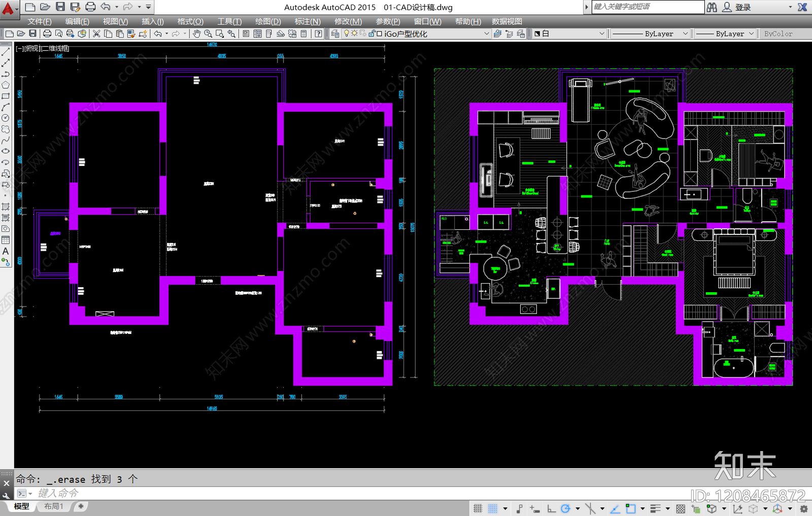Viewport: 812px width, 516px height.
Task: Select the Polygon draw tool
Action: pyautogui.click(x=6, y=85)
